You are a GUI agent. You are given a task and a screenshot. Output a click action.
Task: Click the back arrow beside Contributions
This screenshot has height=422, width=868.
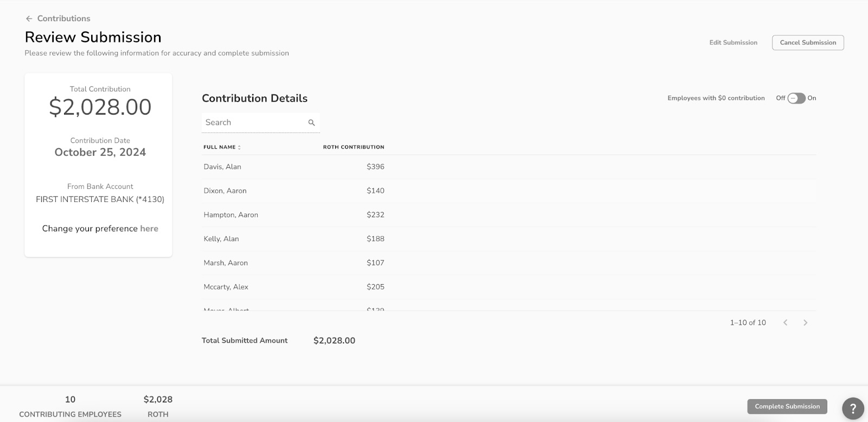(x=29, y=18)
